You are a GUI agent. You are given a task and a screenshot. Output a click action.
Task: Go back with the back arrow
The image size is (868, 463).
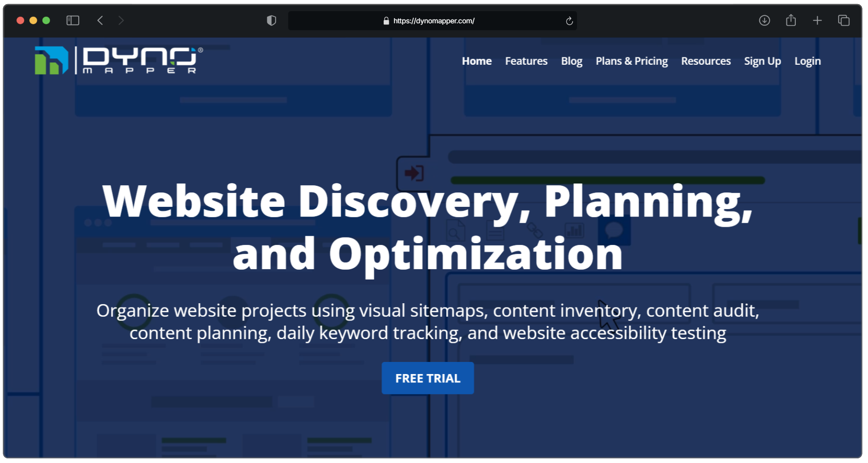tap(100, 20)
